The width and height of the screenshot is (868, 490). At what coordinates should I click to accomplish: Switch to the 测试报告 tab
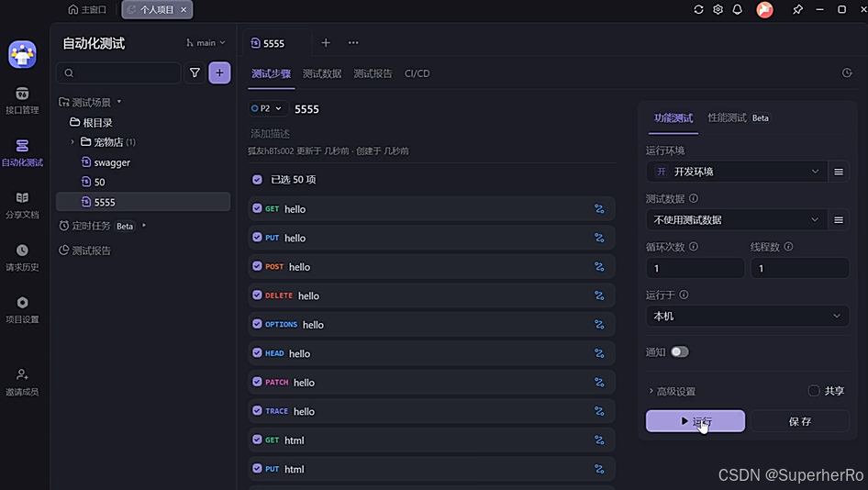click(x=373, y=73)
